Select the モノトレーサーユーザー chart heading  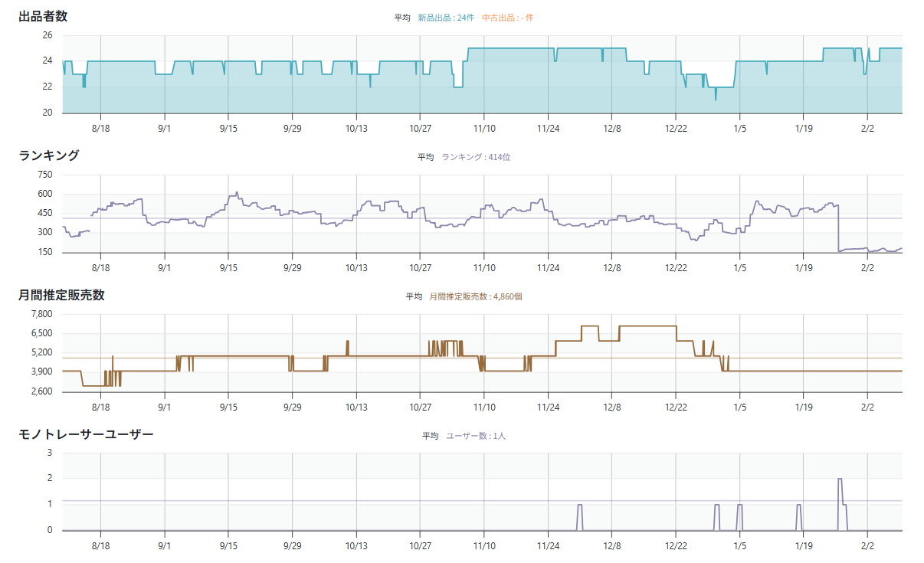click(x=86, y=434)
